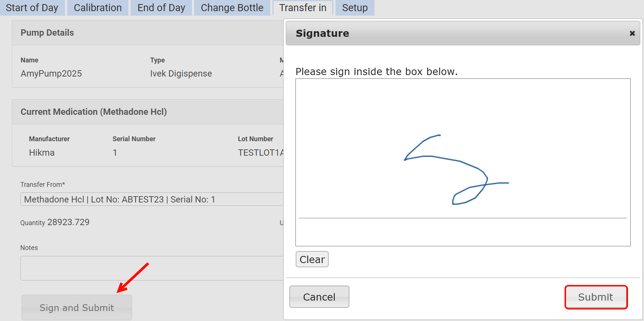Open the Start of Day tab
Screen dimensions: 644x321
pos(32,8)
